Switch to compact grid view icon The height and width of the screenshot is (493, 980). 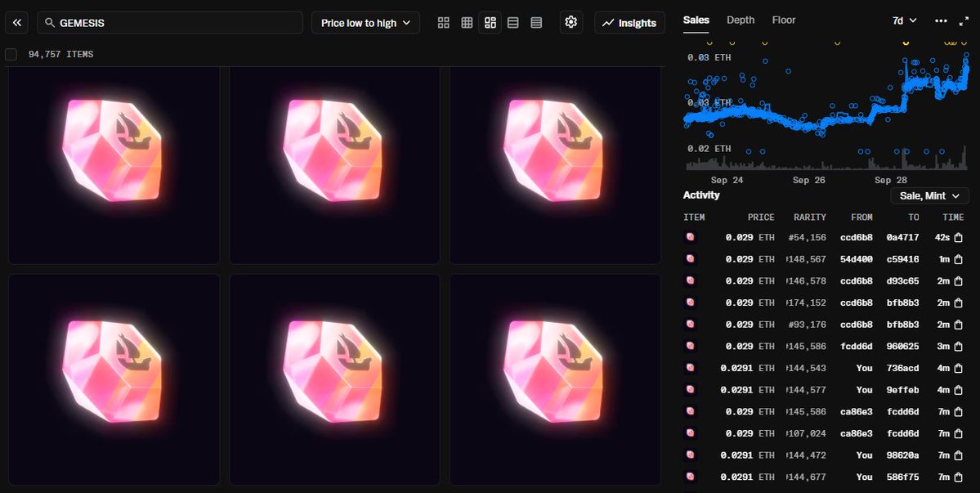point(467,23)
